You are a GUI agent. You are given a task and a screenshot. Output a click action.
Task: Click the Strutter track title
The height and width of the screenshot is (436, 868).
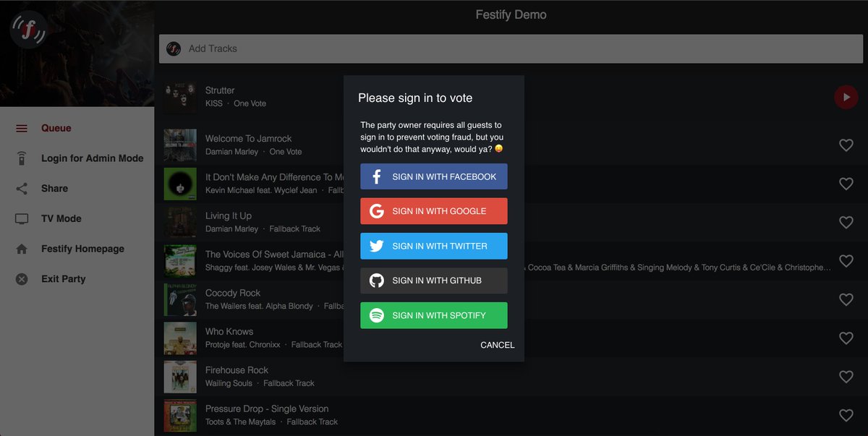220,90
